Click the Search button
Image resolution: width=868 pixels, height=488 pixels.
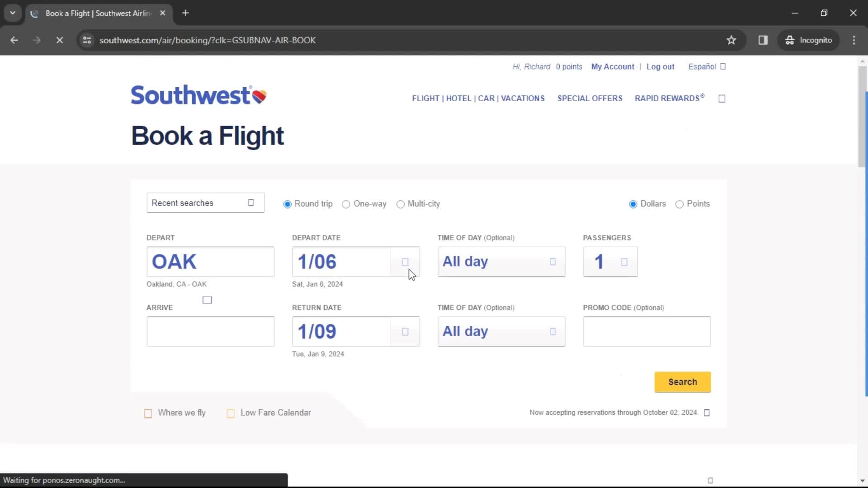tap(683, 382)
